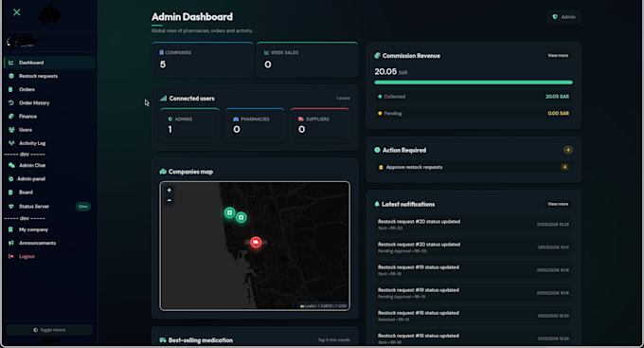Viewport: 644px width, 348px height.
Task: Click the lower-right green pharmacy marker
Action: coord(241,217)
